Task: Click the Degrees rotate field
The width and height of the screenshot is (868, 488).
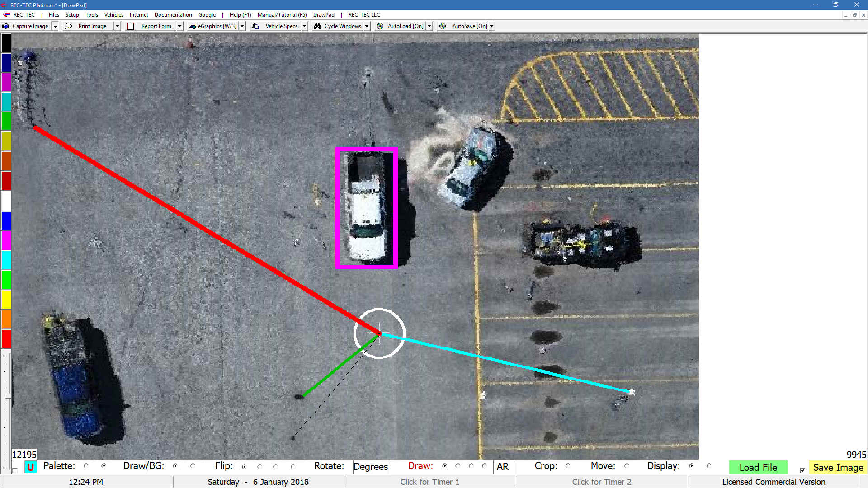Action: click(x=371, y=467)
